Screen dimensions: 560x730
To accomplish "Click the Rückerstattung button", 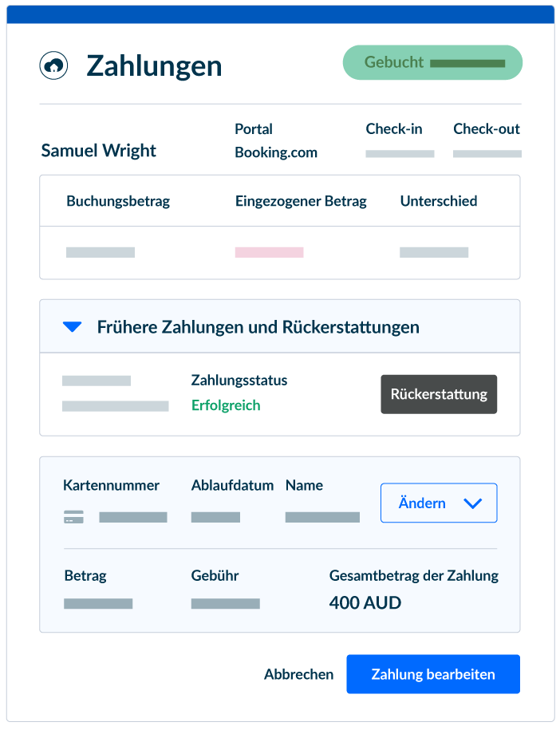I will 439,394.
